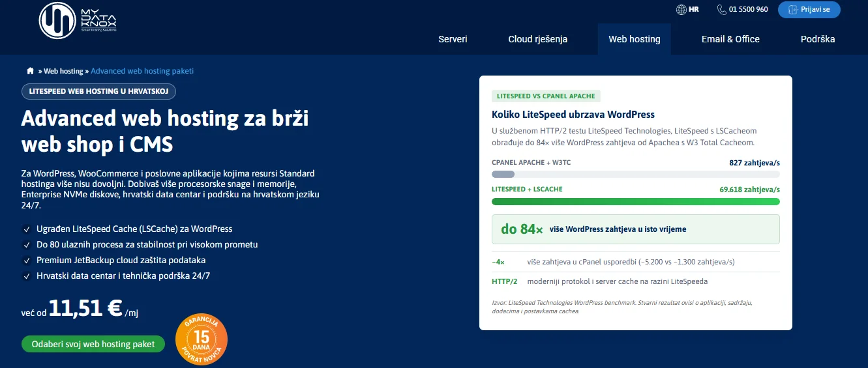Click Advanced web hosting paketi breadcrumb
Viewport: 868px width, 368px height.
pyautogui.click(x=142, y=71)
